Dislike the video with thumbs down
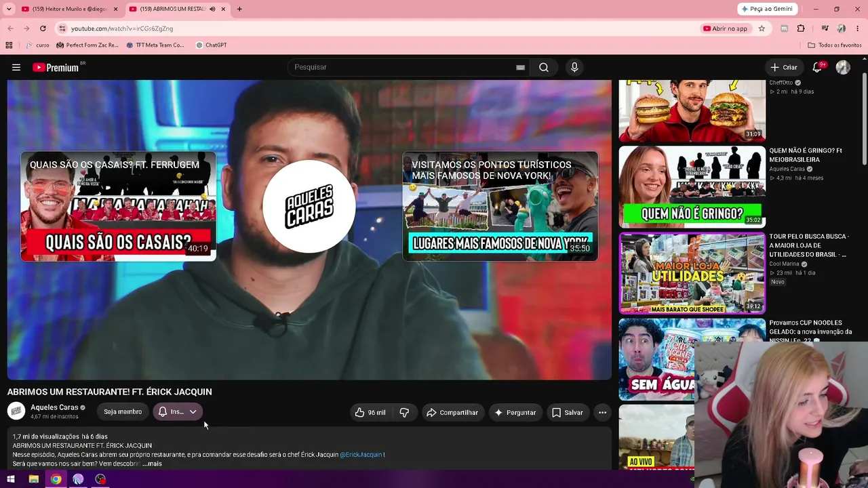 pyautogui.click(x=404, y=412)
